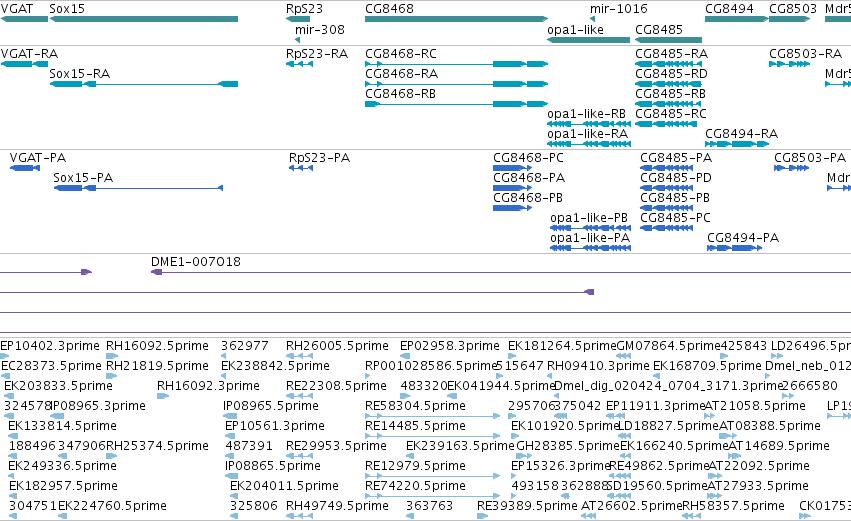Open the CG8485-PA CDS label
Screen dimensions: 851x521
[676, 158]
